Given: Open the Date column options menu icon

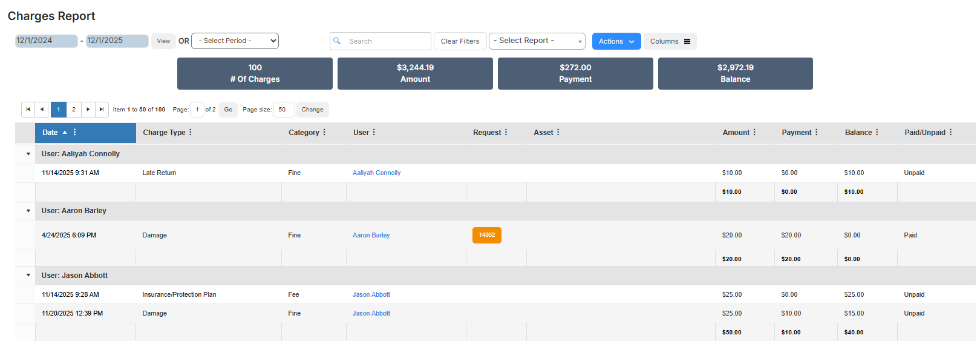Looking at the screenshot, I should (x=75, y=132).
